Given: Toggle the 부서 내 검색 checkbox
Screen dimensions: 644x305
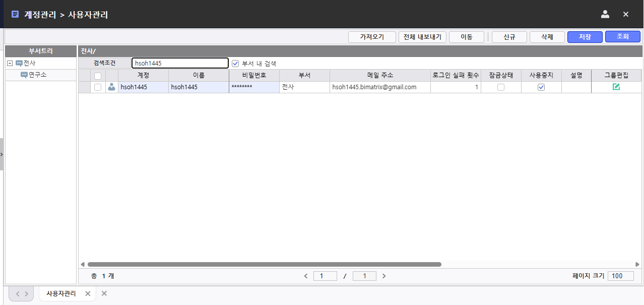Looking at the screenshot, I should (235, 64).
